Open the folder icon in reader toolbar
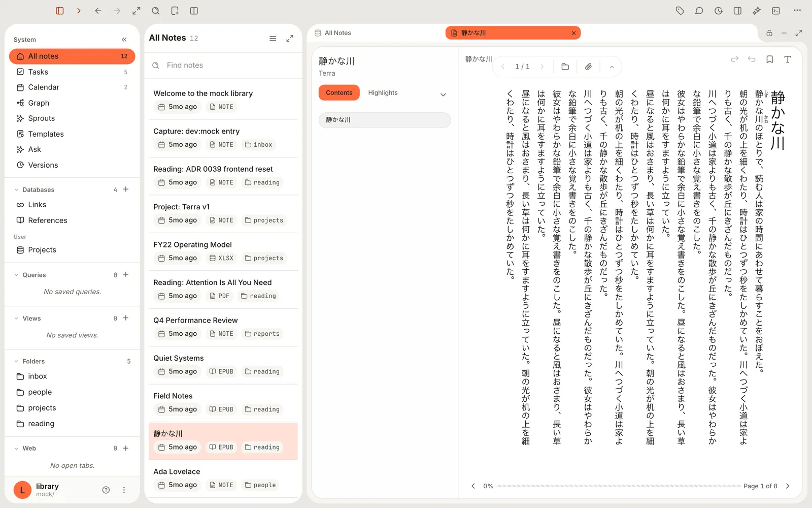Image resolution: width=812 pixels, height=508 pixels. point(565,67)
